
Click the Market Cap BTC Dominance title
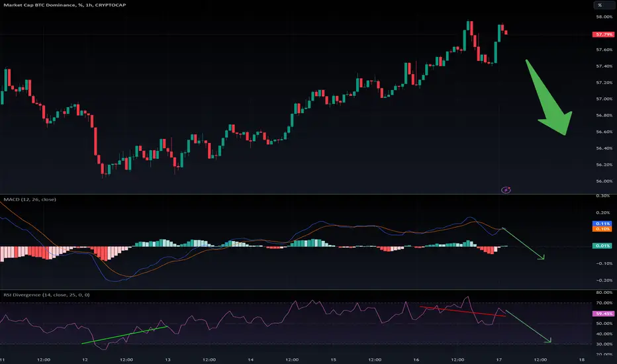tap(39, 5)
